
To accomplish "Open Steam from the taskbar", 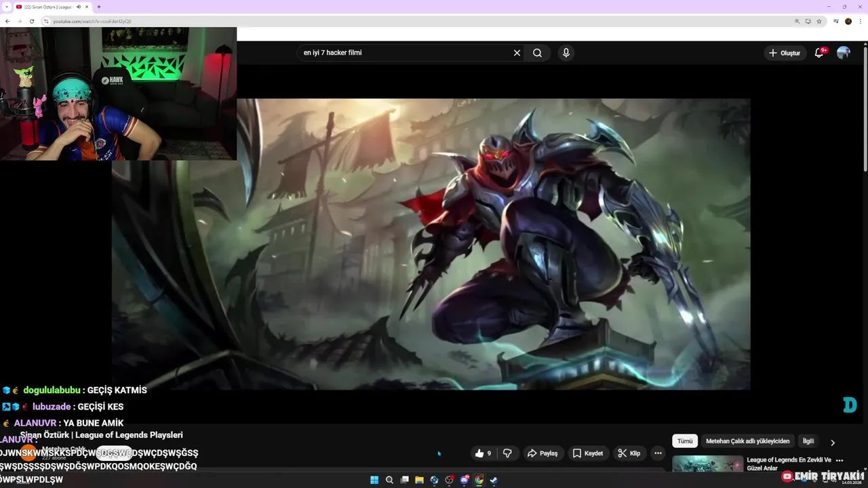I will pyautogui.click(x=494, y=480).
